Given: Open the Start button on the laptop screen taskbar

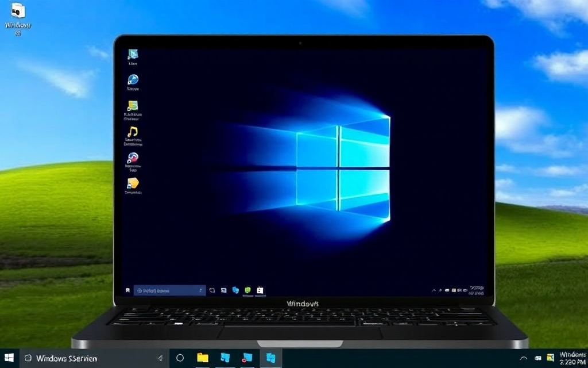Looking at the screenshot, I should (x=127, y=290).
